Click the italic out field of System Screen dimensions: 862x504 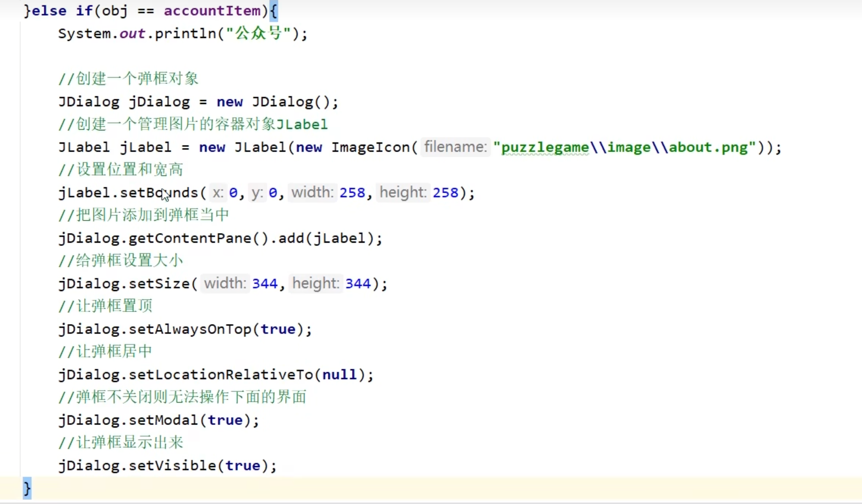point(132,34)
